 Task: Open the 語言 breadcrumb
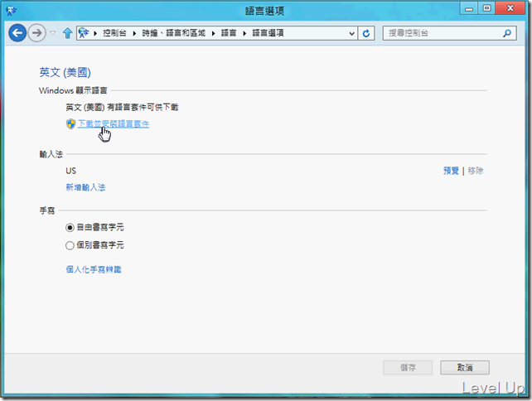point(229,33)
